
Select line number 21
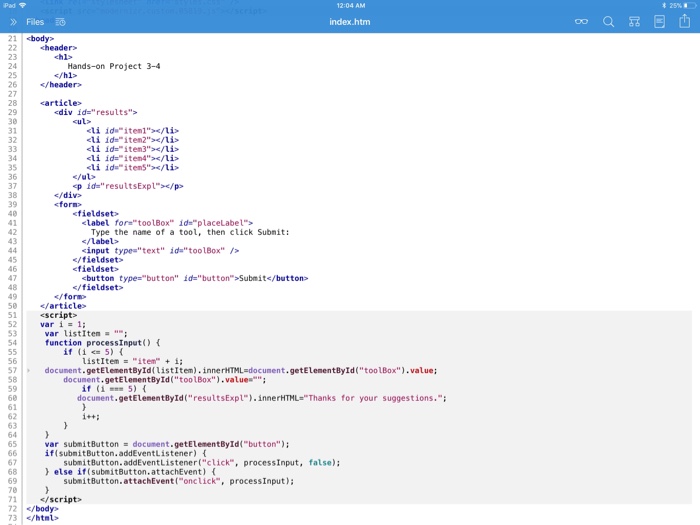[x=12, y=38]
